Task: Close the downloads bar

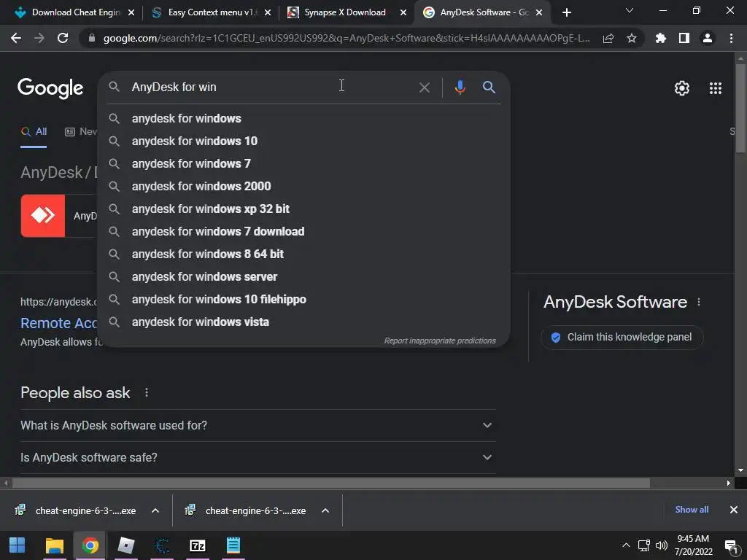Action: tap(734, 510)
